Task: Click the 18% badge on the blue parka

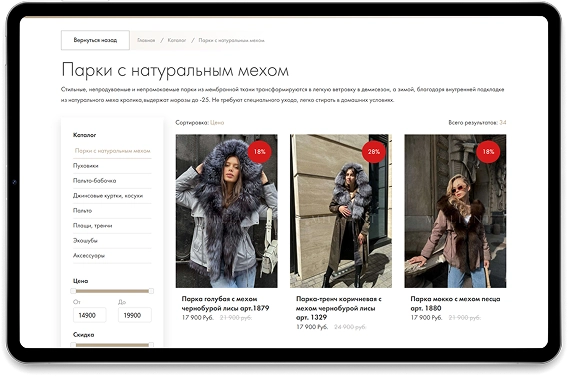Action: click(x=259, y=152)
